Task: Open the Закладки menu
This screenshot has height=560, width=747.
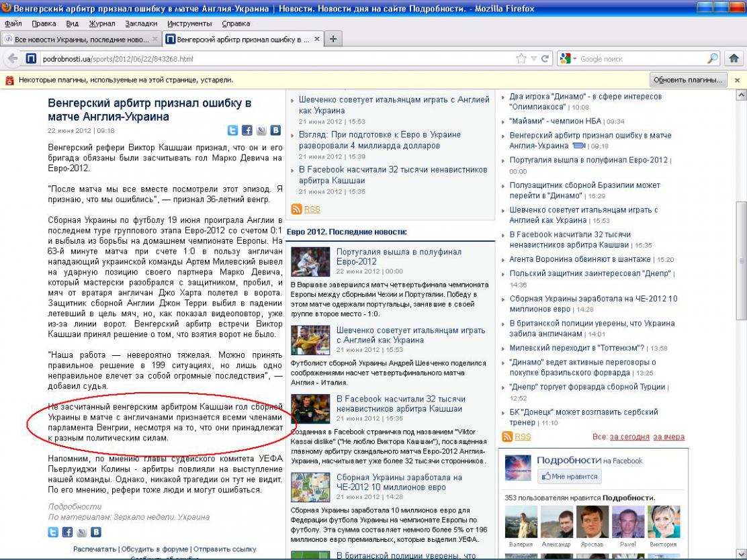Action: click(141, 24)
